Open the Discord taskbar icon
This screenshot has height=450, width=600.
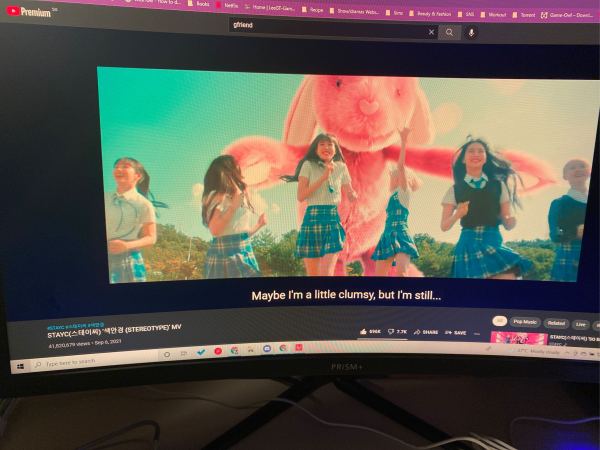267,349
